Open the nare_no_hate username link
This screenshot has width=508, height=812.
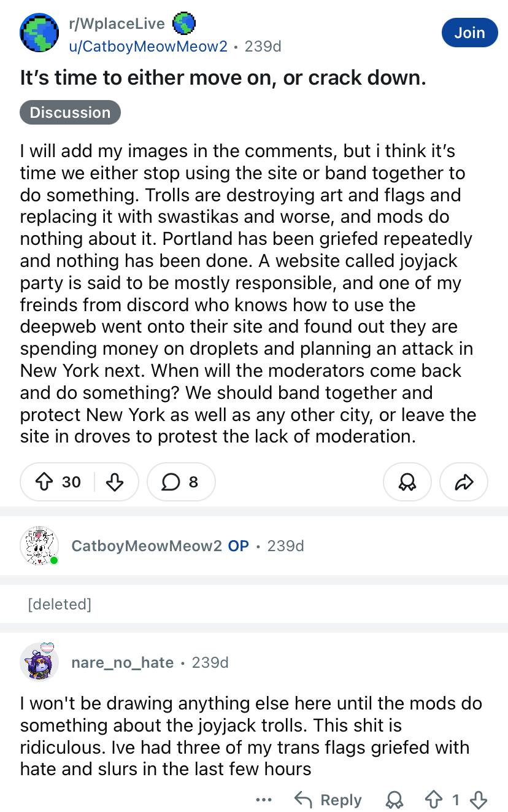[x=122, y=662]
